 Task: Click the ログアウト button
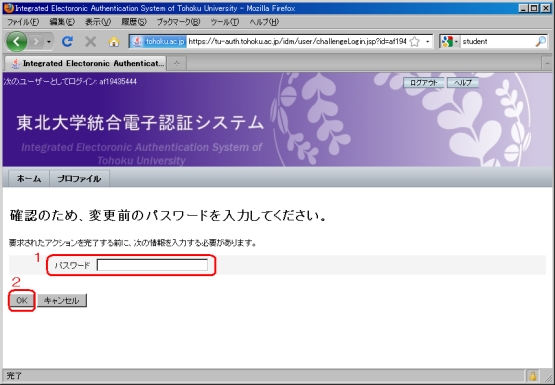click(424, 83)
